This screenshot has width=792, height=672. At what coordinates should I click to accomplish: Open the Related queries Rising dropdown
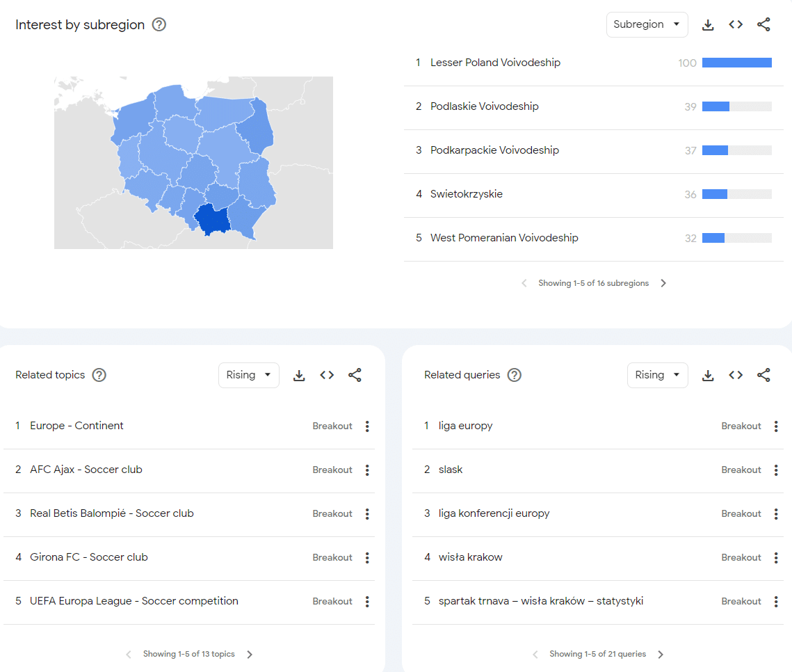click(x=657, y=375)
